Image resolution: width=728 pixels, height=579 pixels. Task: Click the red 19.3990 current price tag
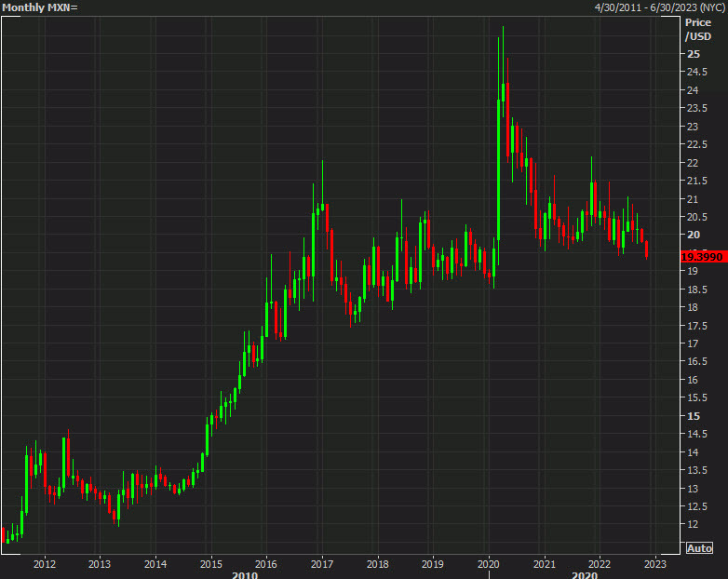click(704, 257)
